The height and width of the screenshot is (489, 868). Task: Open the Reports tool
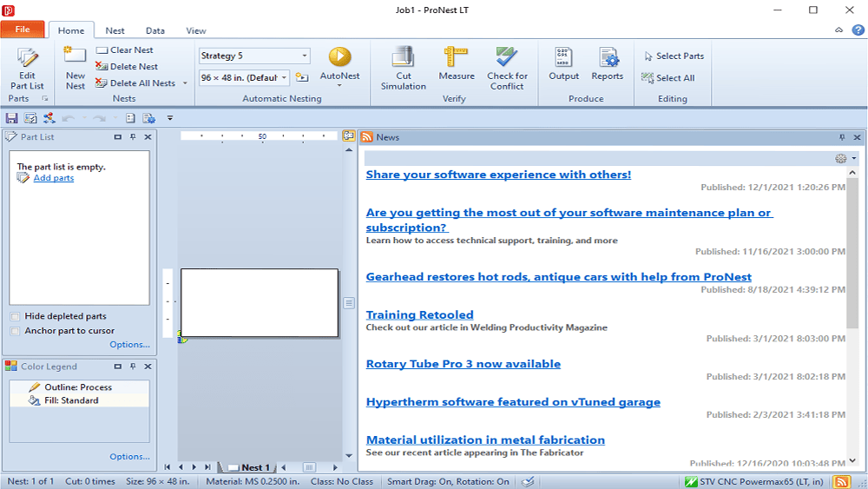[x=607, y=58]
